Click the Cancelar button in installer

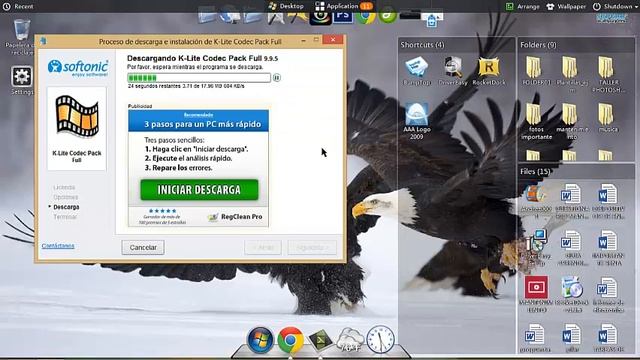pyautogui.click(x=143, y=247)
